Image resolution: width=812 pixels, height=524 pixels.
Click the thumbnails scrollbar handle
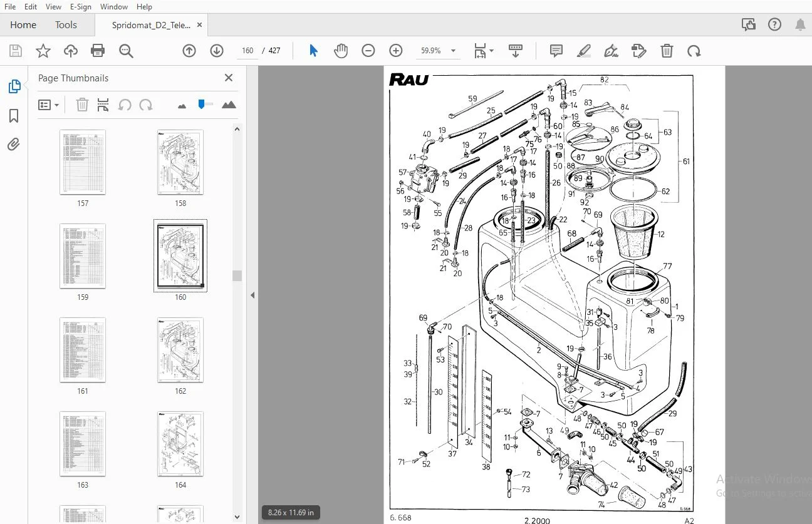pos(237,276)
